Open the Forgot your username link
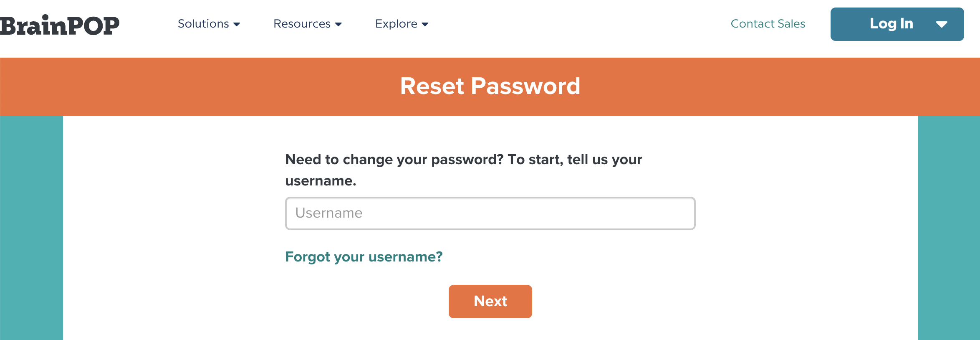The height and width of the screenshot is (340, 980). [364, 256]
